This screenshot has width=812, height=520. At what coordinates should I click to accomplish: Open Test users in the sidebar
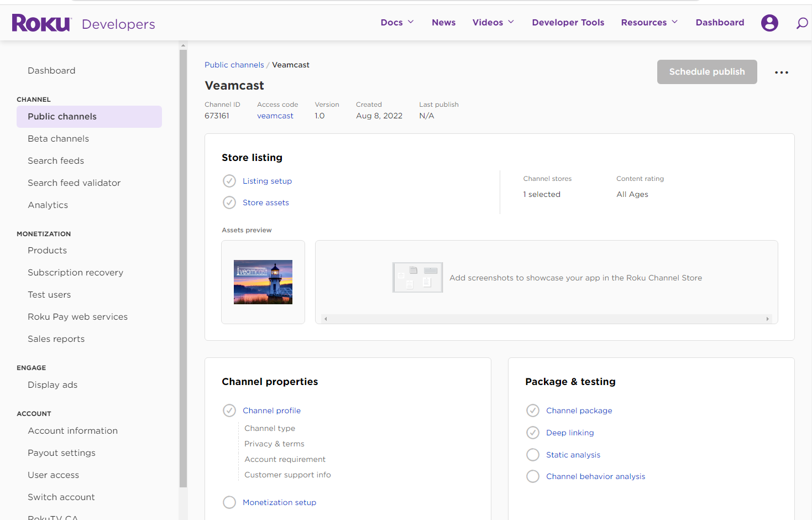(x=49, y=295)
